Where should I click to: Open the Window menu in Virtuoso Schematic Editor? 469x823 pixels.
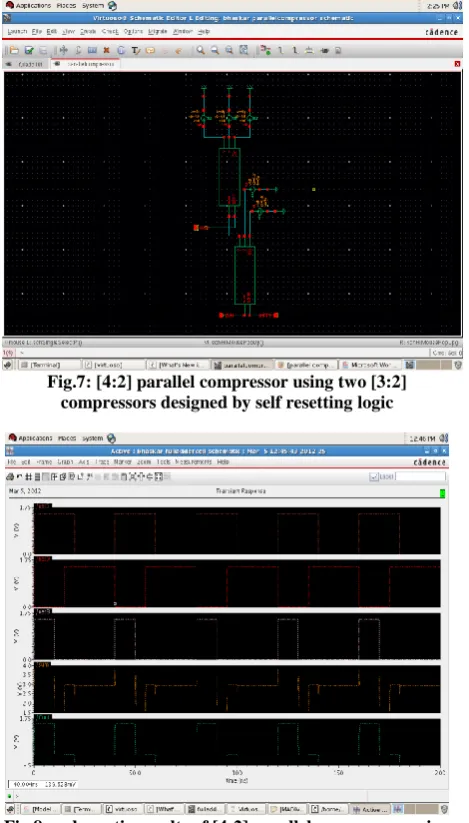(x=183, y=32)
